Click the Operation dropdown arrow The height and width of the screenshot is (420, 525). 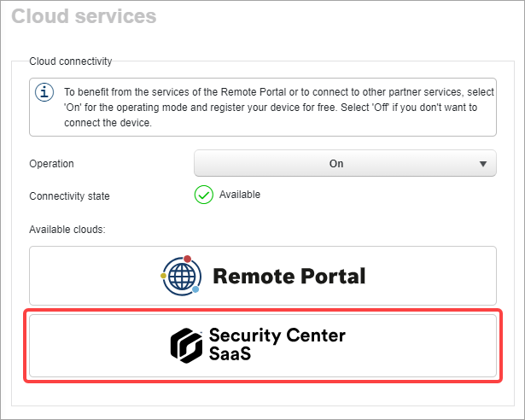pos(483,164)
